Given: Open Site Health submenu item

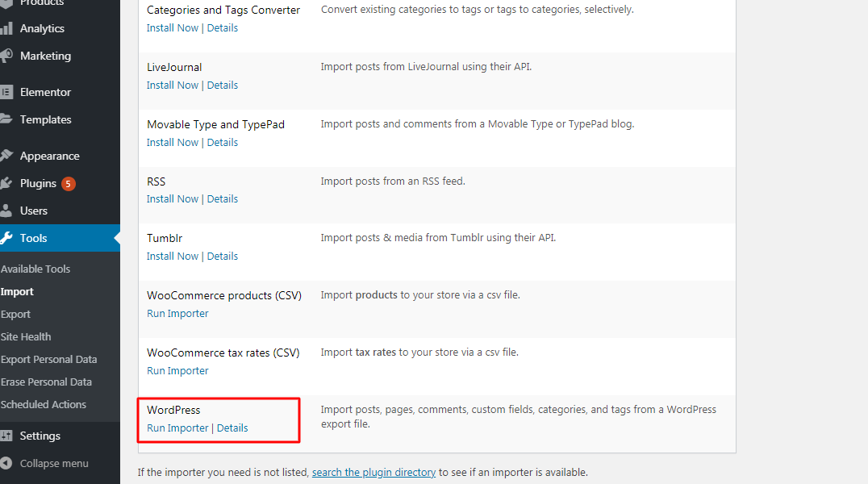Looking at the screenshot, I should click(26, 336).
